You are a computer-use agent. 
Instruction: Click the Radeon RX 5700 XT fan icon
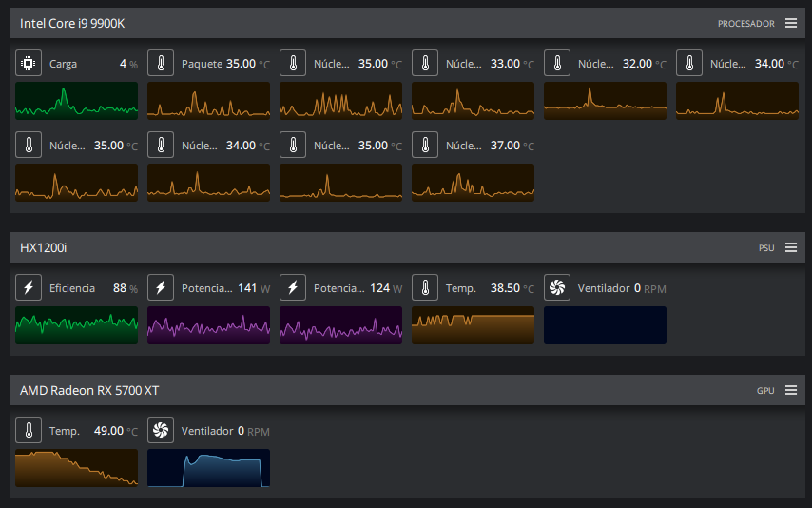(161, 430)
